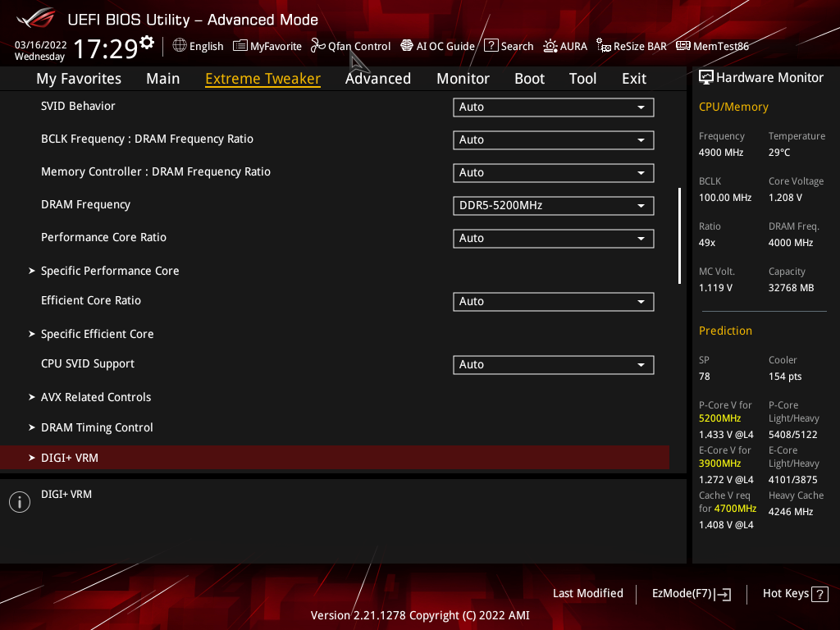Open Qfan Control fan icon
This screenshot has height=630, width=840.
tap(317, 46)
